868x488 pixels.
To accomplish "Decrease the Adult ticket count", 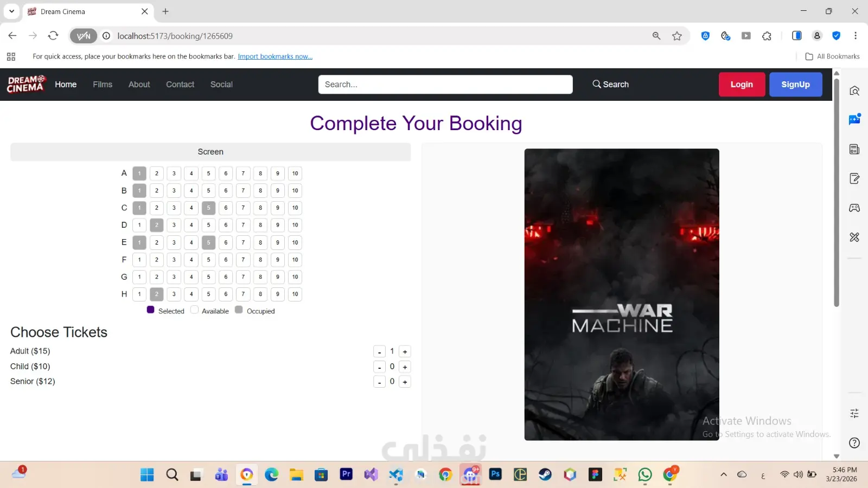I will (x=379, y=352).
